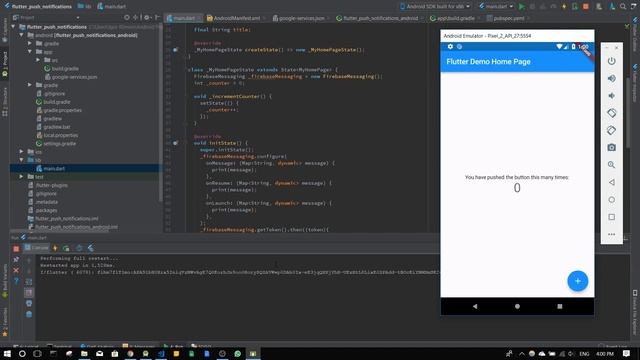Click the scroll-from-source target icon in Project panel
Image resolution: width=640 pixels, height=360 pixels.
click(127, 18)
